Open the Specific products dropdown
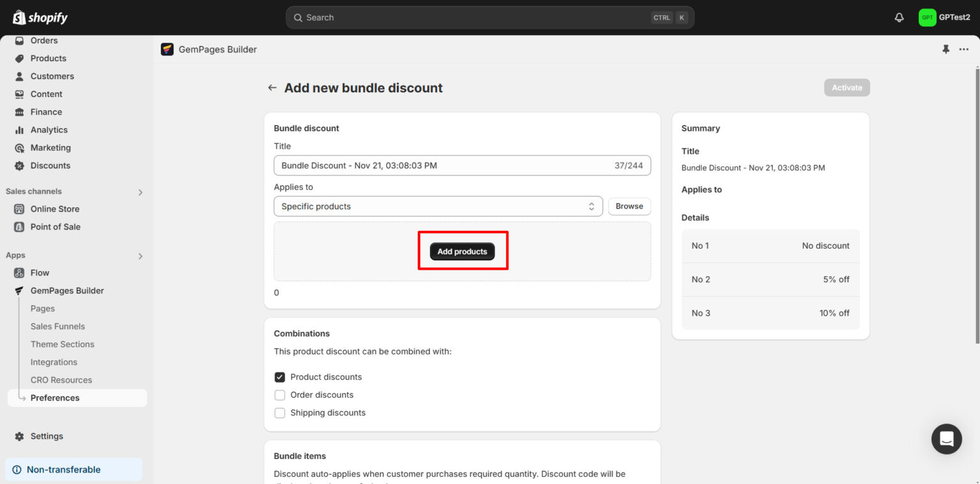980x484 pixels. pyautogui.click(x=438, y=206)
